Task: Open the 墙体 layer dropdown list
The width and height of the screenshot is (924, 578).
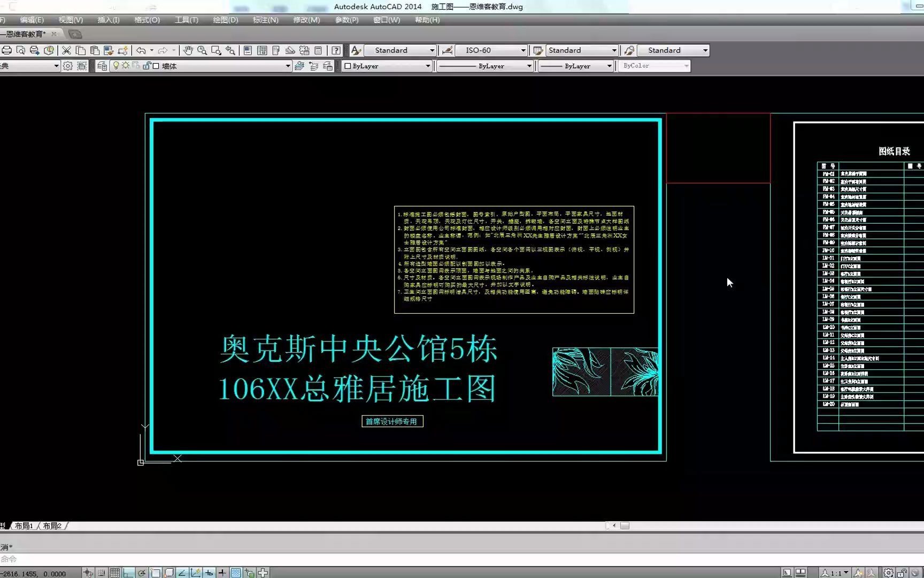Action: coord(288,66)
